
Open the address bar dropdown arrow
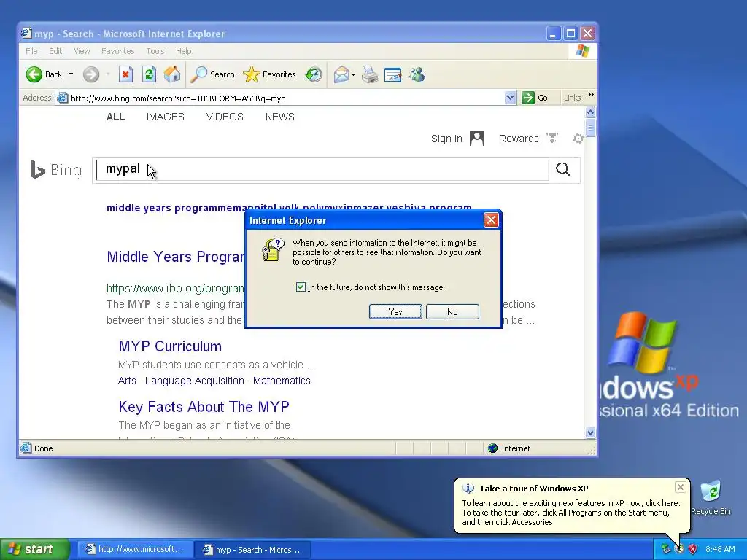click(510, 98)
